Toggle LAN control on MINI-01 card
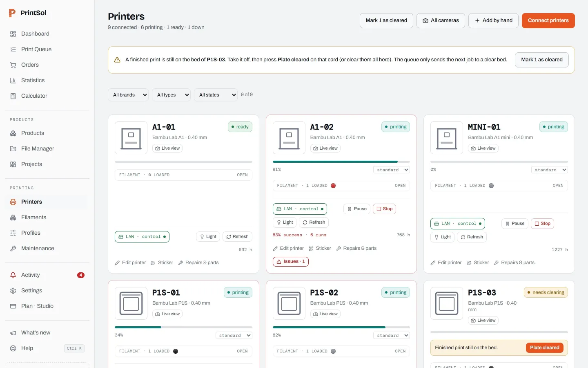This screenshot has height=368, width=588. [458, 224]
